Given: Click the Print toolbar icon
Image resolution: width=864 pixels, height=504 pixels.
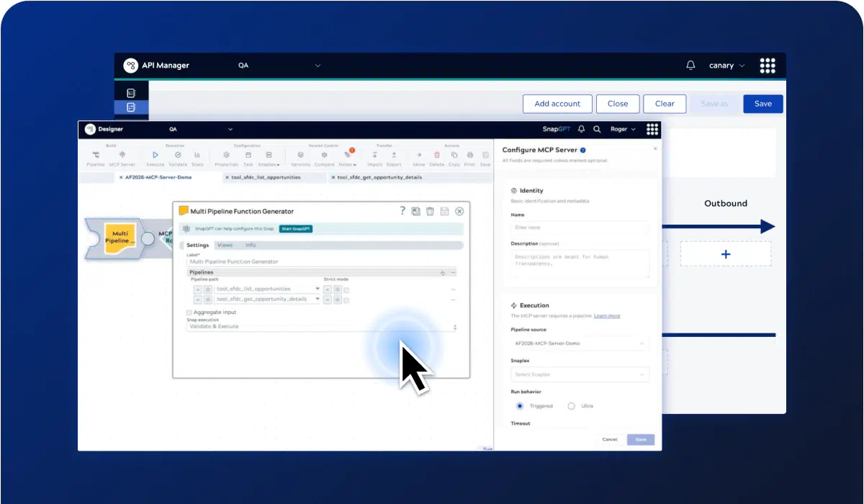Looking at the screenshot, I should tap(470, 155).
